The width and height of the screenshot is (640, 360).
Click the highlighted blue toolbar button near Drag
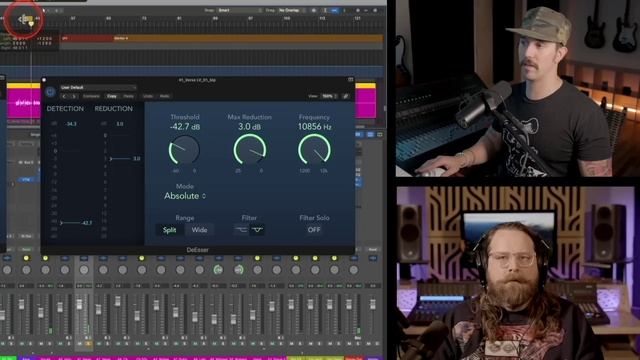point(334,10)
